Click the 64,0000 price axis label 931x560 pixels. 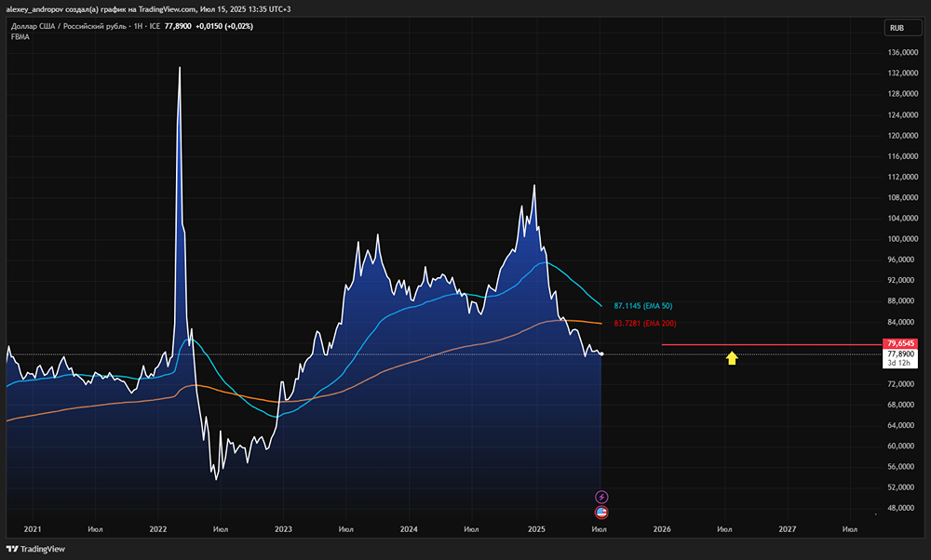902,425
